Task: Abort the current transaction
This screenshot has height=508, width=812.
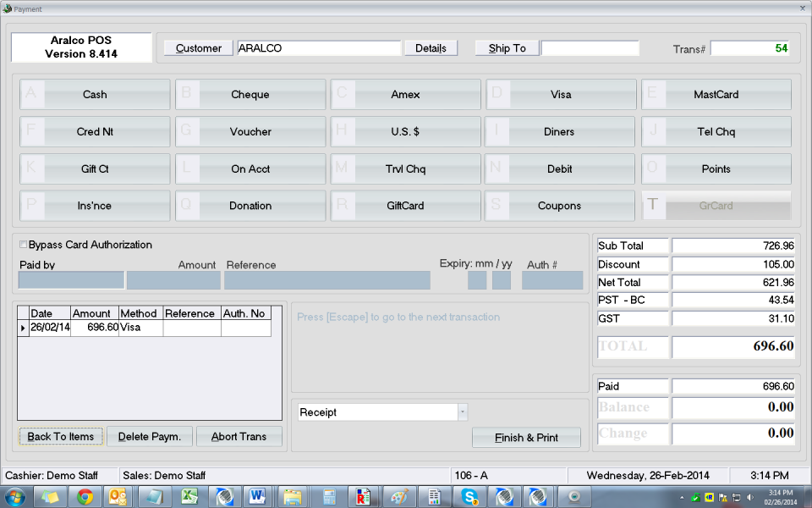Action: pos(239,437)
